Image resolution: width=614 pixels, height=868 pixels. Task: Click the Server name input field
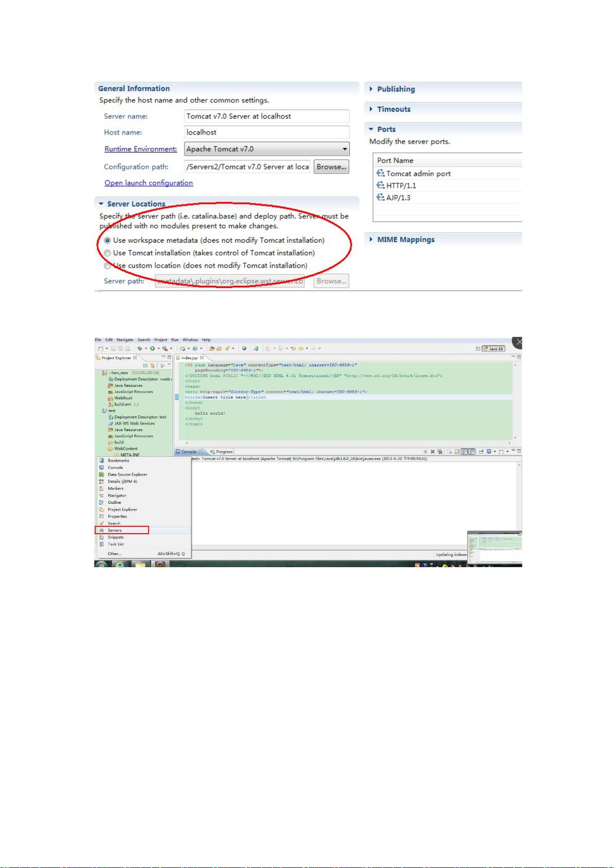pyautogui.click(x=267, y=116)
